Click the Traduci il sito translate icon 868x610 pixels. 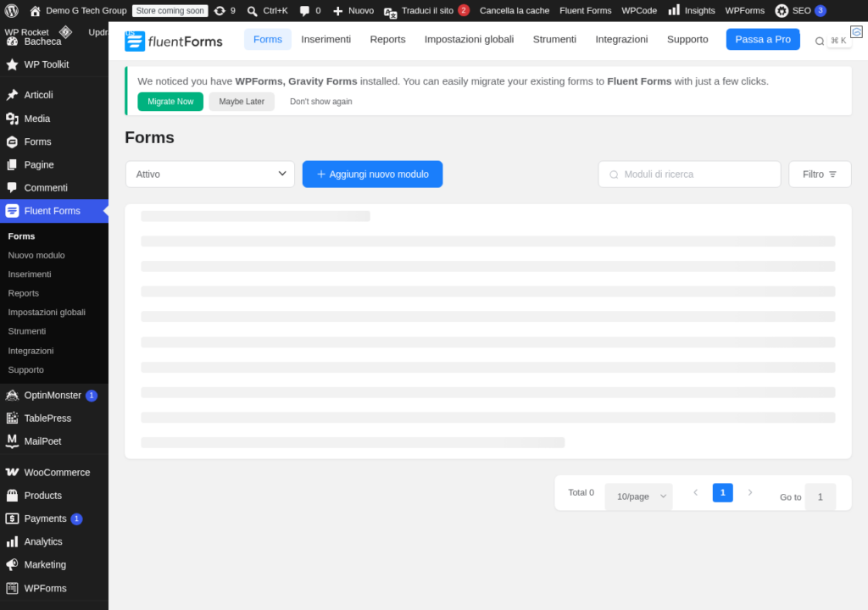(x=390, y=12)
